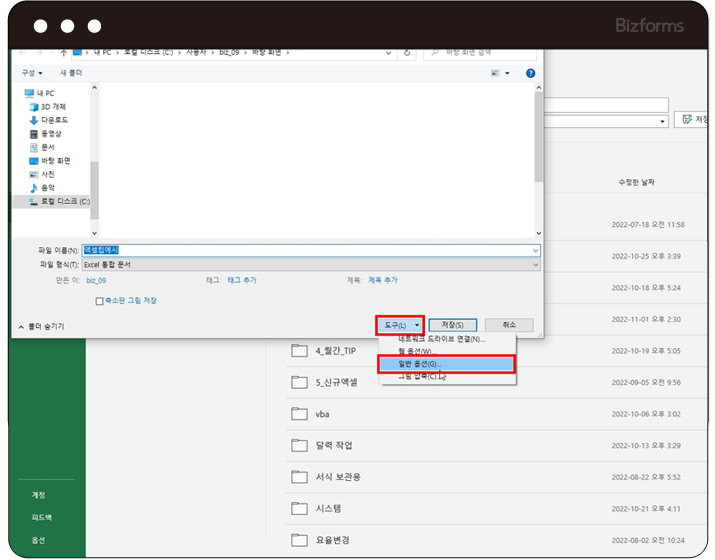Expand the 파일 이름 name history dropdown
The image size is (715, 560).
point(535,250)
